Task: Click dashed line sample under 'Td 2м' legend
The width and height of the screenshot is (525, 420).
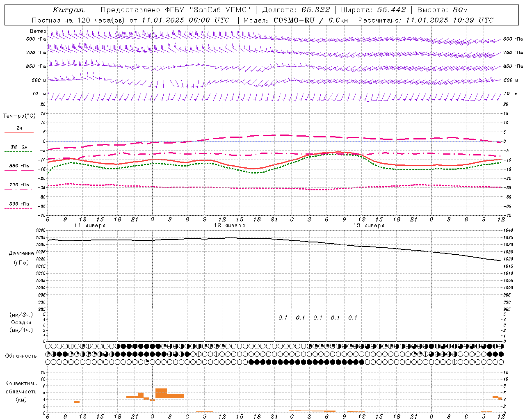Action: tap(18, 151)
